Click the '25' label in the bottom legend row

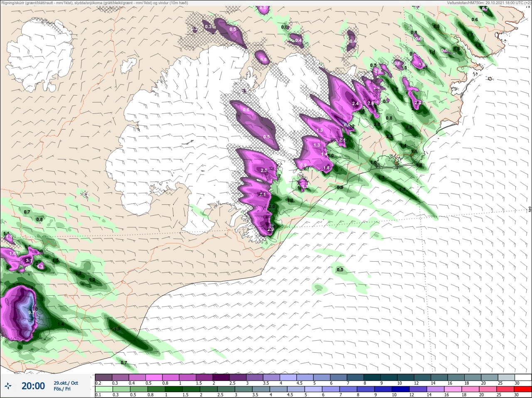coord(499,395)
